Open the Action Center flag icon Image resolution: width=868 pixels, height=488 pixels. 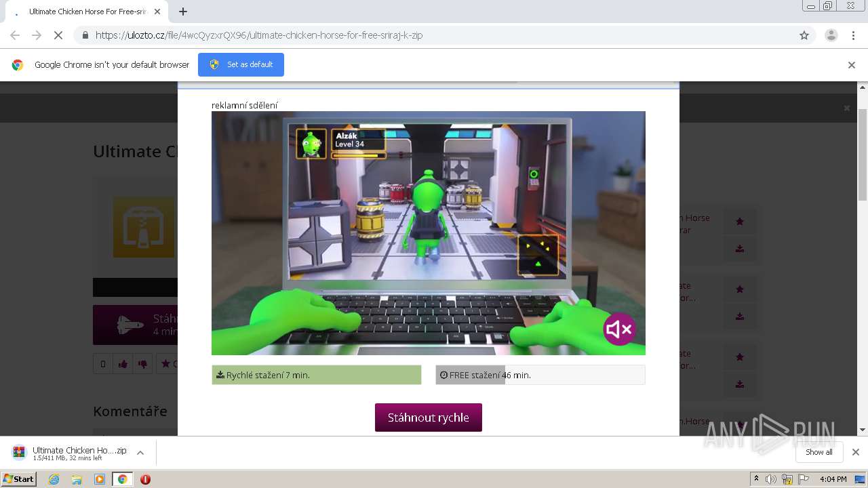(x=803, y=479)
